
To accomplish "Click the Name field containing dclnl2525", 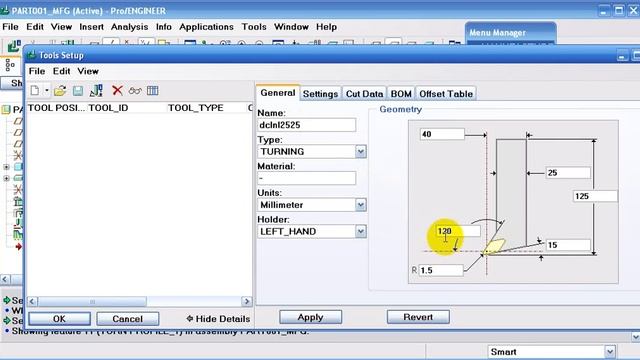I will point(307,125).
